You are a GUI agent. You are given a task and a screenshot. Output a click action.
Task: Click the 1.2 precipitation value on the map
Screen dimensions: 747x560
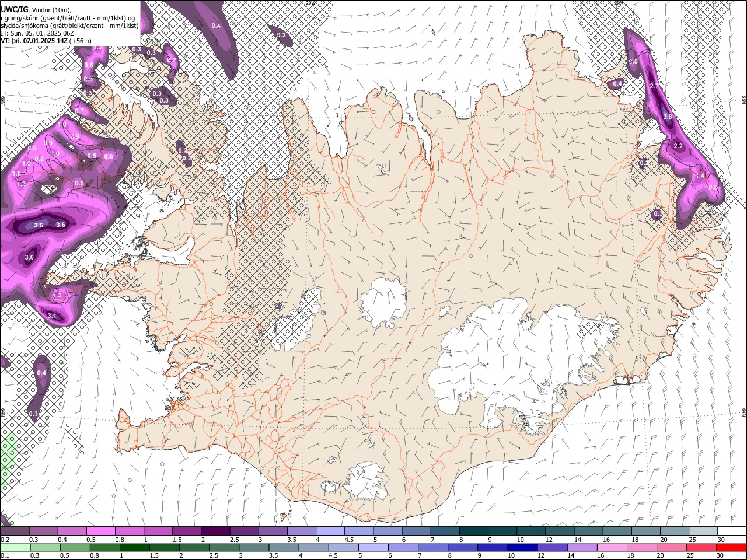tap(21, 184)
